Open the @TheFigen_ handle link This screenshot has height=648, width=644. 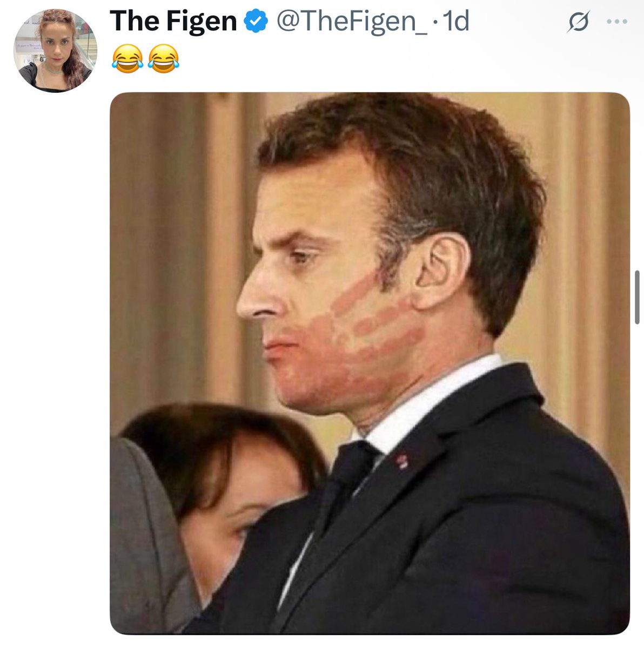351,22
